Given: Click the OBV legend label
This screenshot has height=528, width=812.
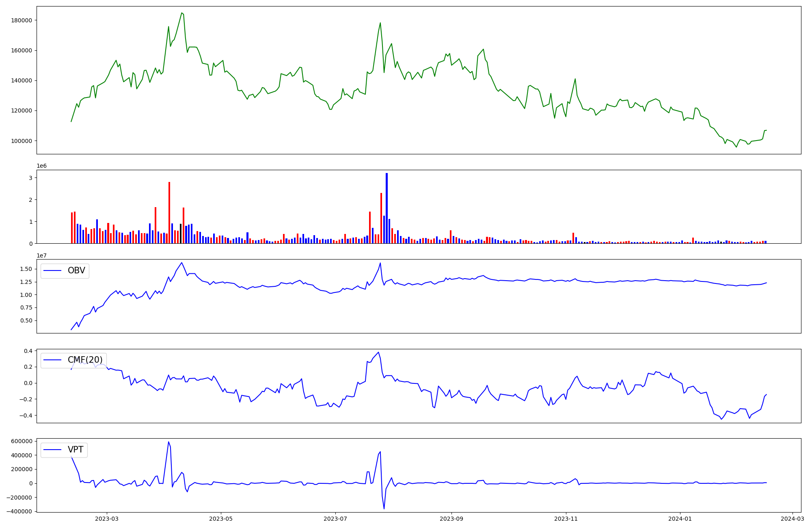Looking at the screenshot, I should tap(76, 270).
